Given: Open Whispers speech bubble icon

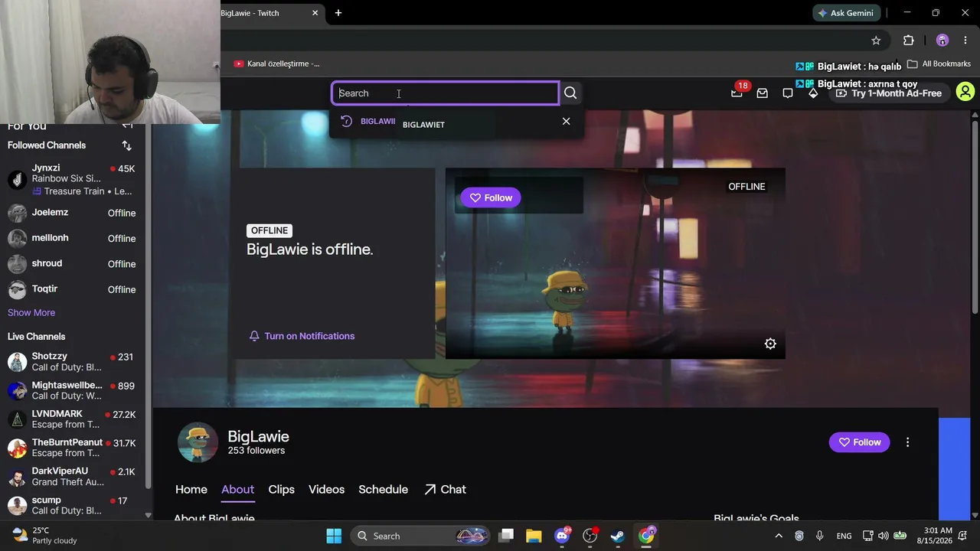Looking at the screenshot, I should tap(788, 93).
